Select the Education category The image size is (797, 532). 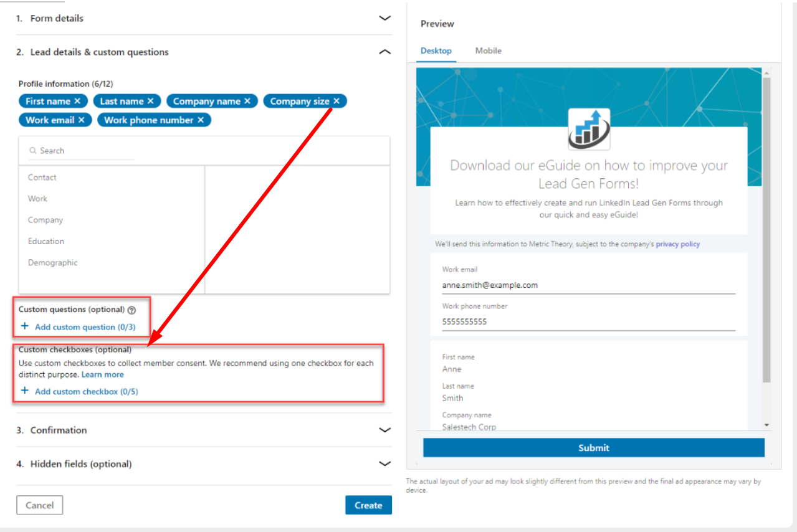click(46, 241)
